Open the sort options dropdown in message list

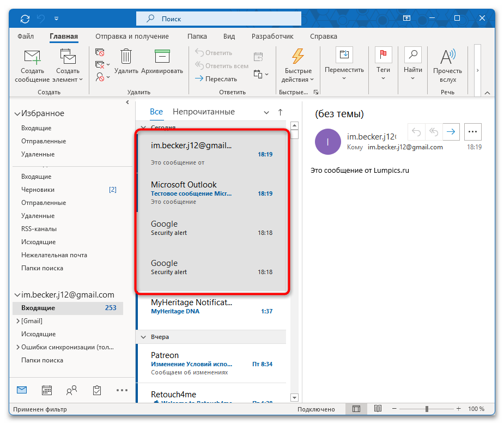click(x=266, y=112)
